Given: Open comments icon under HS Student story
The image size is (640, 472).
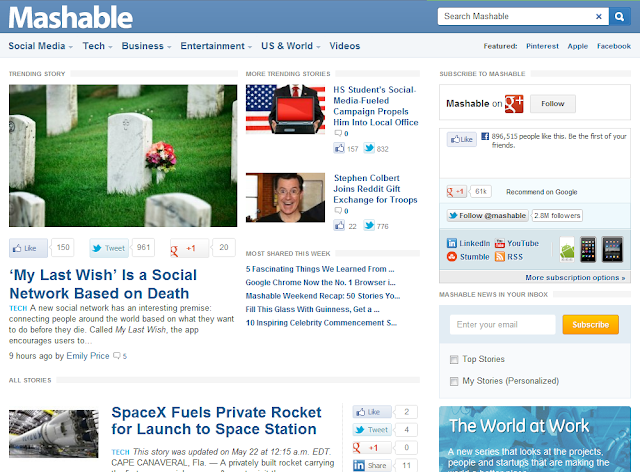Looking at the screenshot, I should [338, 133].
